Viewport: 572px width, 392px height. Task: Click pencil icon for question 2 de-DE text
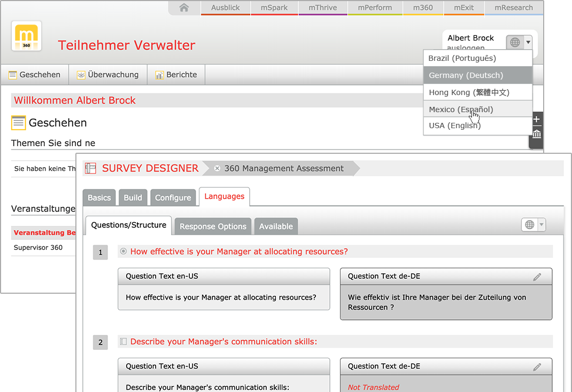coord(537,366)
